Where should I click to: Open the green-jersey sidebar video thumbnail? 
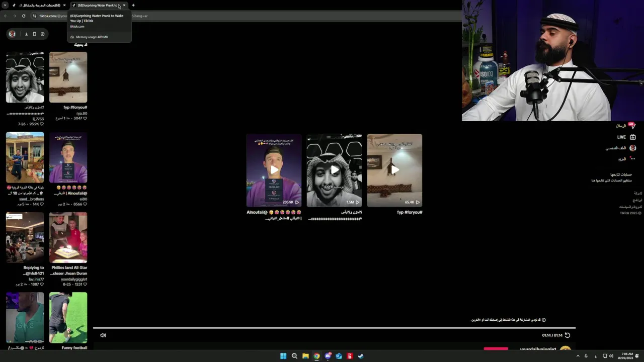click(x=25, y=318)
